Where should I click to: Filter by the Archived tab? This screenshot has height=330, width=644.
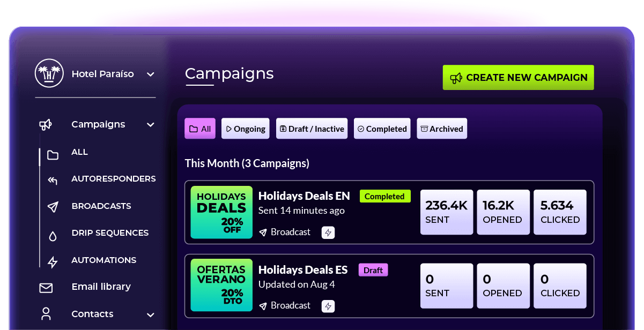click(x=442, y=129)
